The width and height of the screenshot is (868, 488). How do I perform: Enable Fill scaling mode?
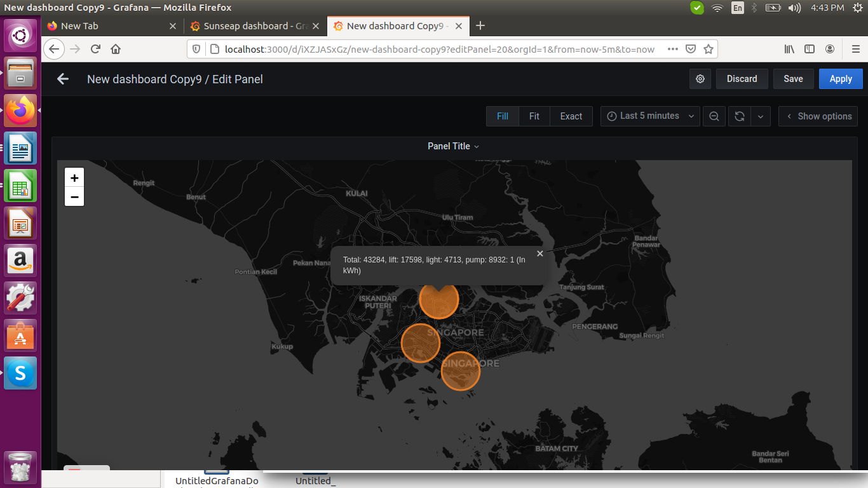[x=502, y=116]
